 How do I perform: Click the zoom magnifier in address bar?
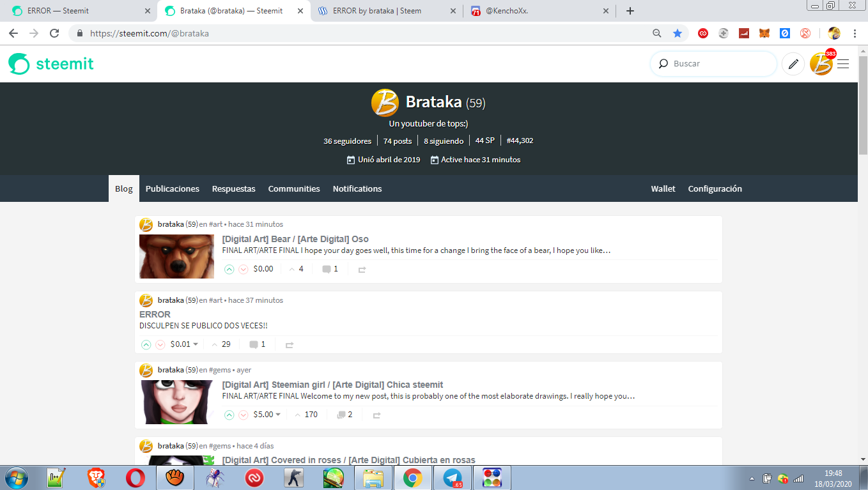click(x=657, y=33)
